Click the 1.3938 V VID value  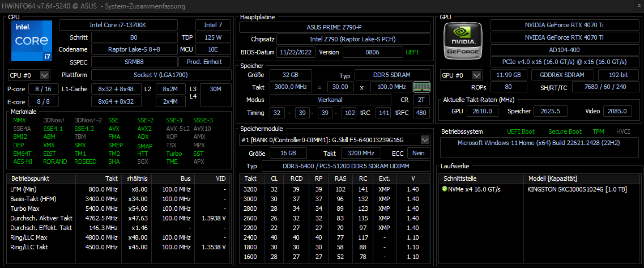click(x=213, y=218)
